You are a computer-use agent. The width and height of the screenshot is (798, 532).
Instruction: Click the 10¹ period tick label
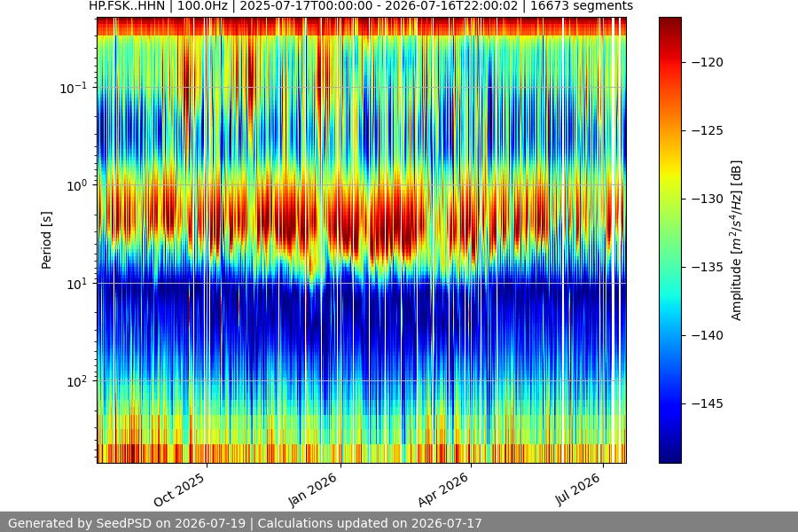77,284
